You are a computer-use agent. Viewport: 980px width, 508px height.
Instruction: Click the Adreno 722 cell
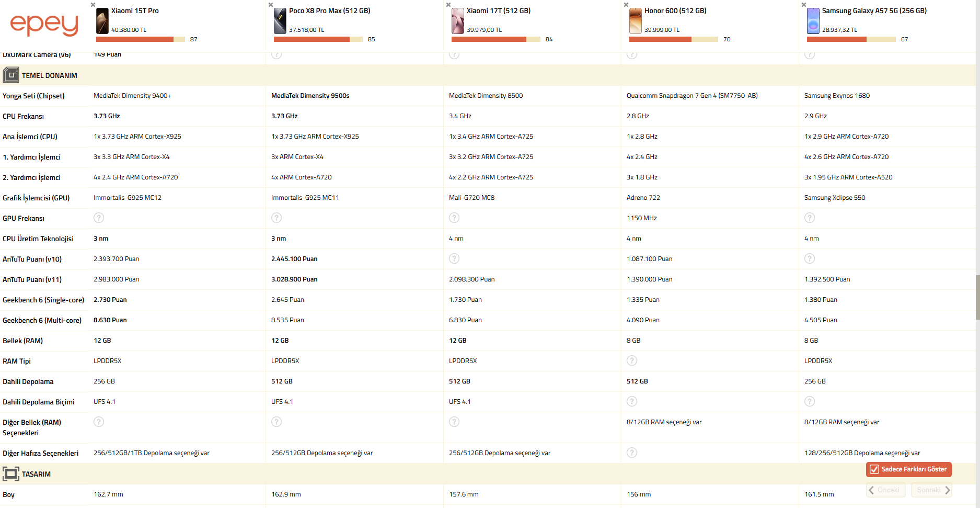pyautogui.click(x=643, y=197)
